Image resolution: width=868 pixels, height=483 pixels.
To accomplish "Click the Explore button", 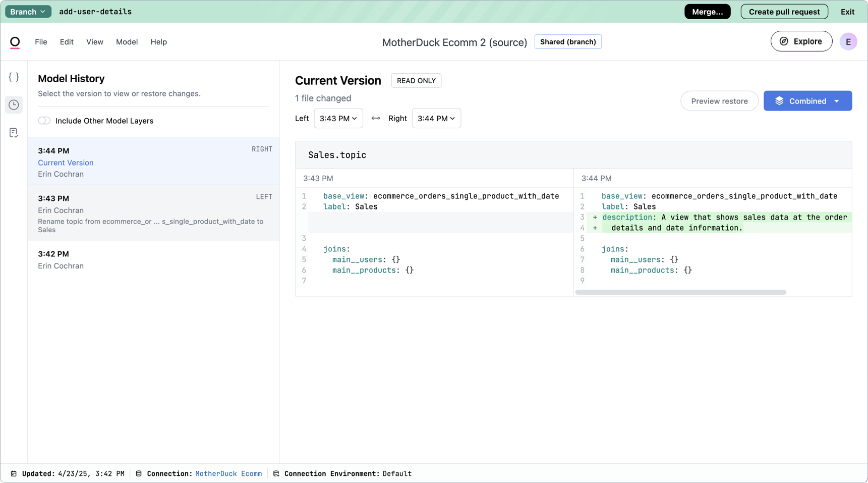I will click(801, 41).
